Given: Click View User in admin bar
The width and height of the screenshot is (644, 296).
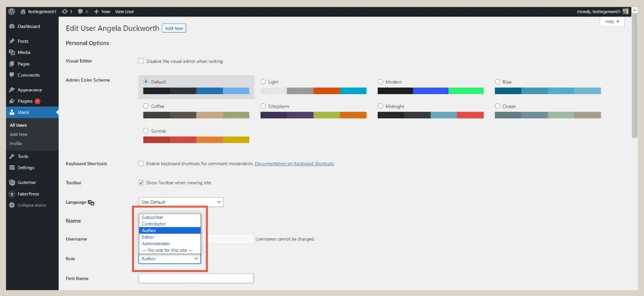Looking at the screenshot, I should [x=124, y=11].
